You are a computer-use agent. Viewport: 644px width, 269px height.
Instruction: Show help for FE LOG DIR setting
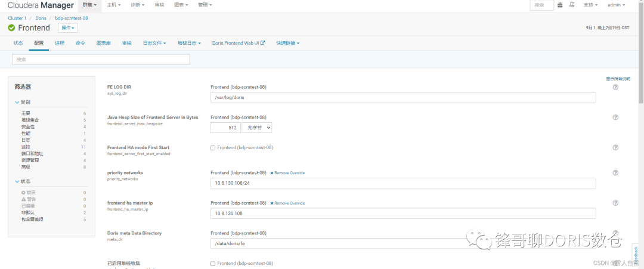point(615,87)
